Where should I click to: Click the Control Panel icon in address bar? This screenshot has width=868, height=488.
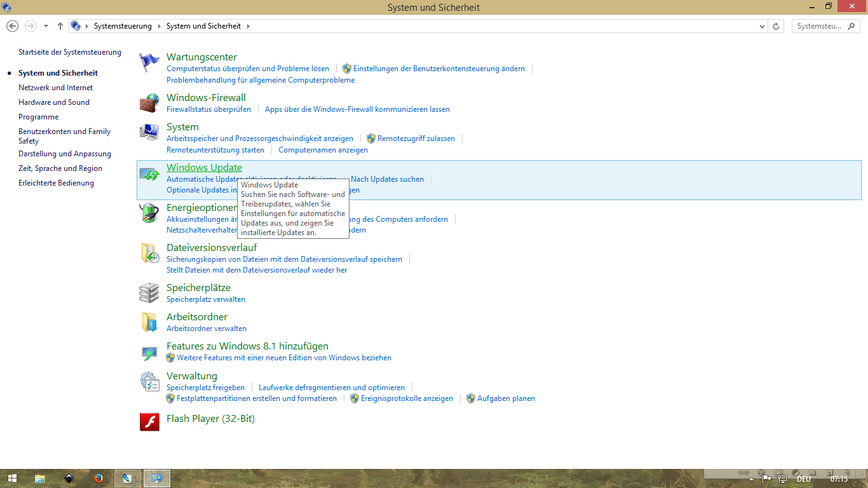(x=76, y=26)
